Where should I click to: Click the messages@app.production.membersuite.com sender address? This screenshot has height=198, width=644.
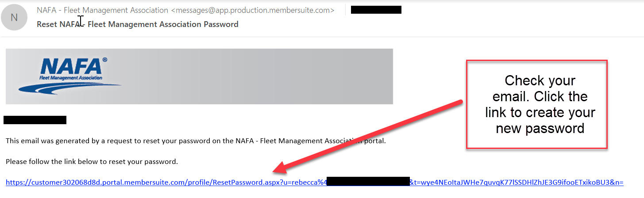pos(253,10)
